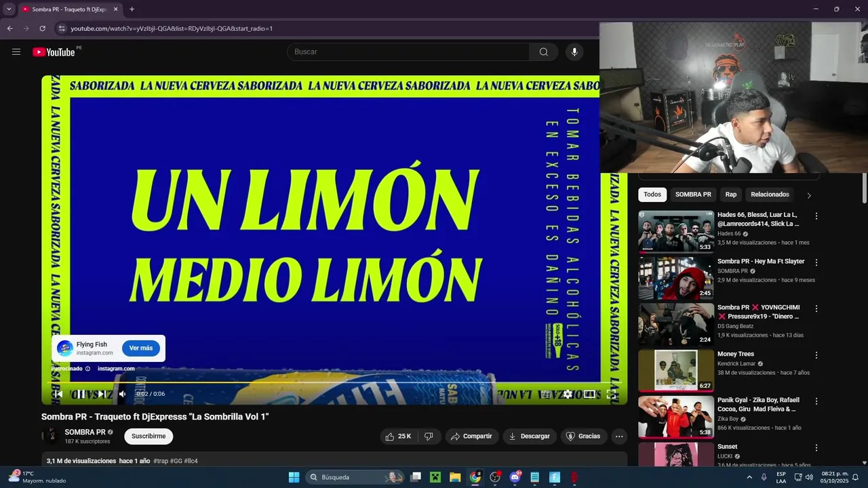Screen dimensions: 868x488
Task: Open the Sunset video thumbnail
Action: (675, 454)
